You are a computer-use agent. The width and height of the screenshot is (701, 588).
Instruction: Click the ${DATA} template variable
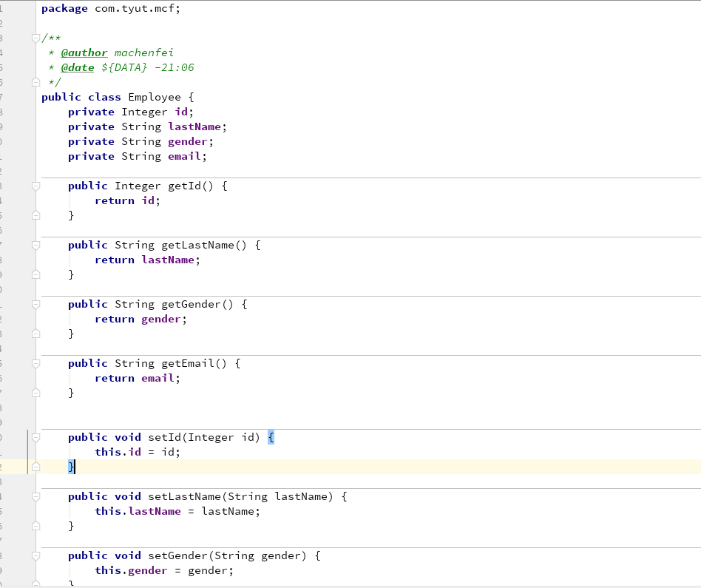[x=124, y=67]
